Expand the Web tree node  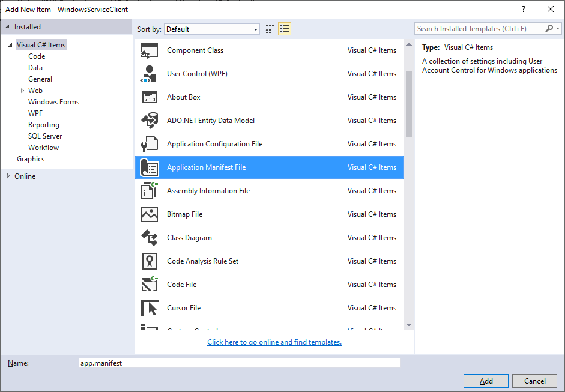click(22, 91)
